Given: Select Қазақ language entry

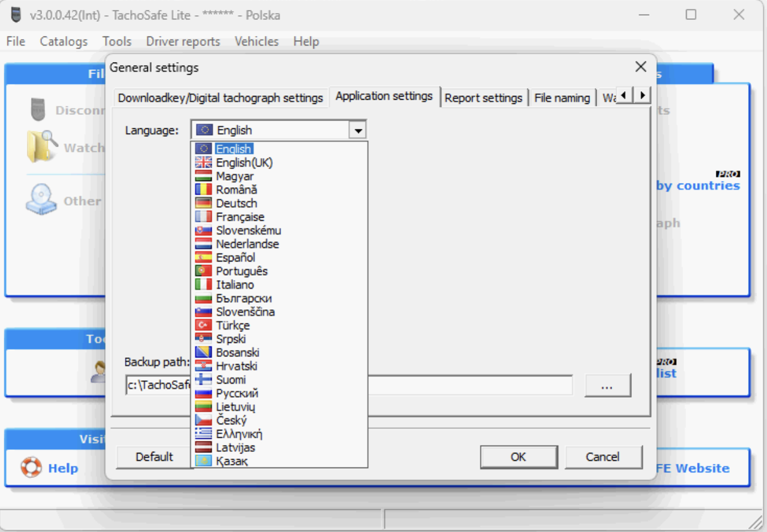Looking at the screenshot, I should click(279, 461).
